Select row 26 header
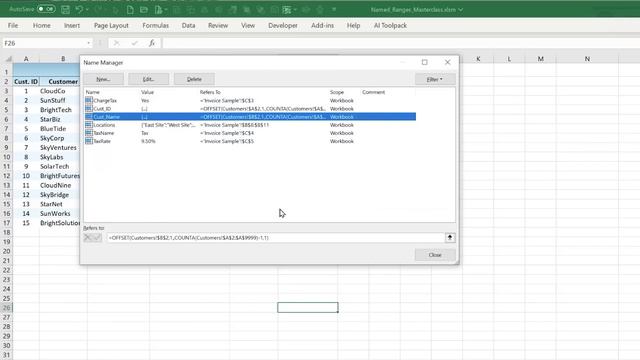The height and width of the screenshot is (360, 640). (x=7, y=308)
